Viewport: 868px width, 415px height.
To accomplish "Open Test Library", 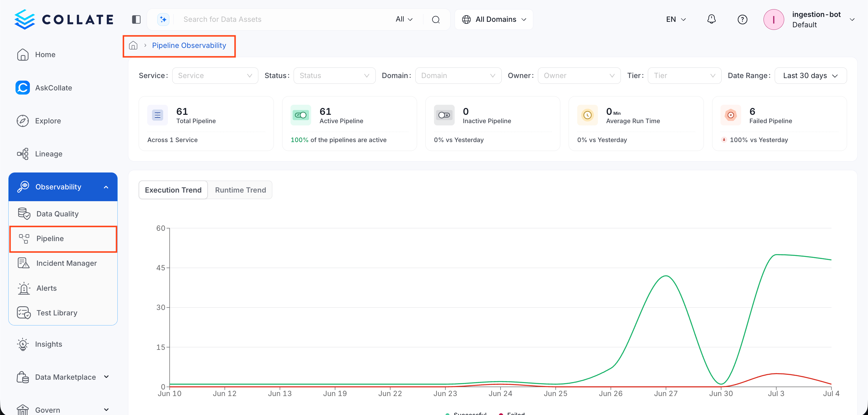I will tap(63, 313).
